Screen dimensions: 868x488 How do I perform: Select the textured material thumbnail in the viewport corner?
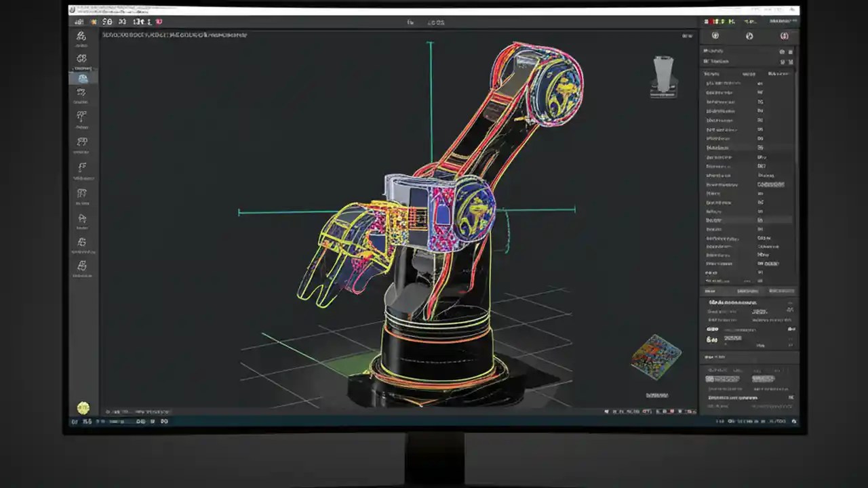pyautogui.click(x=656, y=355)
